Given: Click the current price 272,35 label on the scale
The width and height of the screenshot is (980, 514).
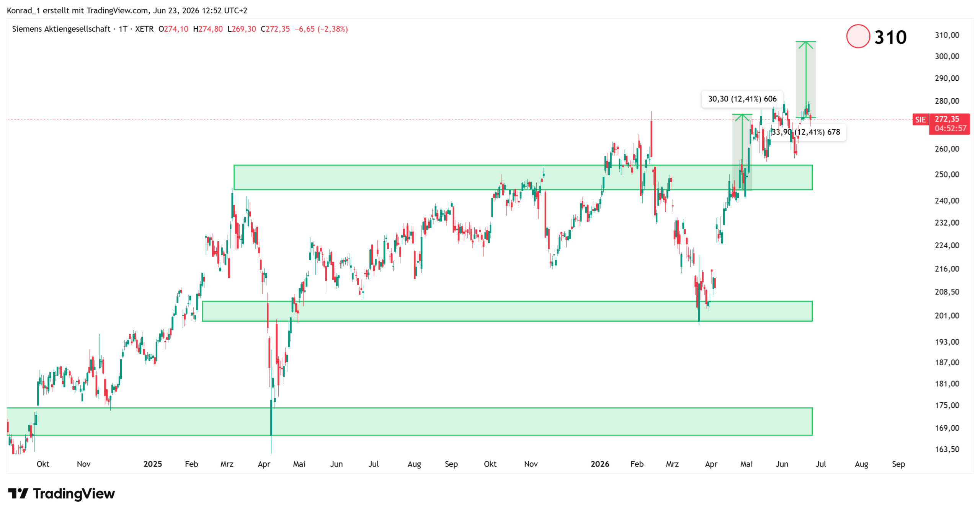Looking at the screenshot, I should click(947, 119).
